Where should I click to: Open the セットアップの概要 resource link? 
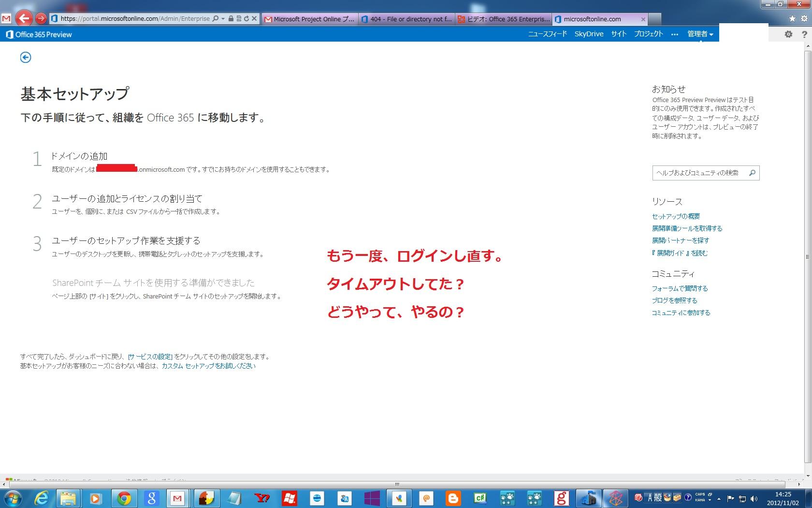[676, 216]
